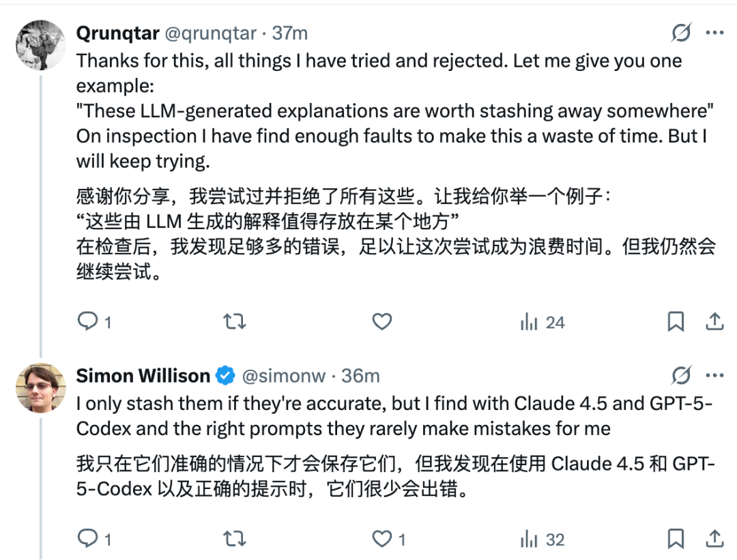Like Simon Willison's tweet
Screen dimensions: 737x560
click(382, 539)
